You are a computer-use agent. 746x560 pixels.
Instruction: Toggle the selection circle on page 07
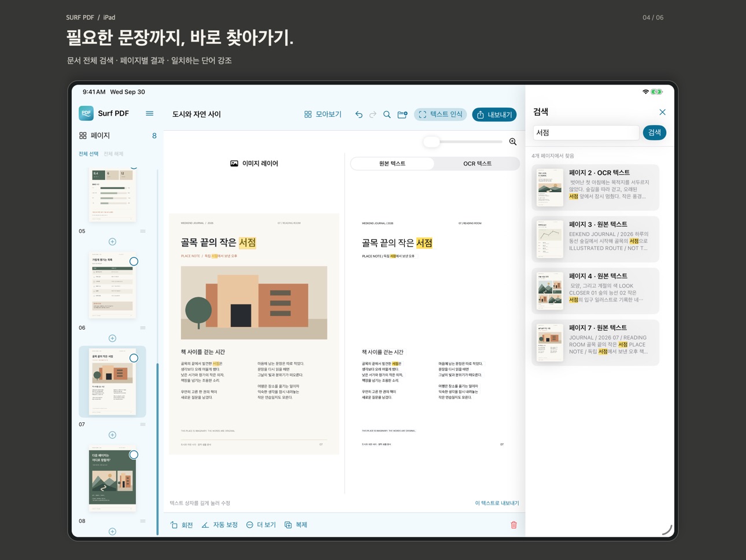(134, 358)
